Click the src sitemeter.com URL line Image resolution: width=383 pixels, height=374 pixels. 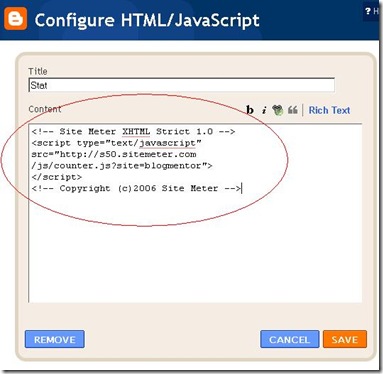tap(114, 154)
